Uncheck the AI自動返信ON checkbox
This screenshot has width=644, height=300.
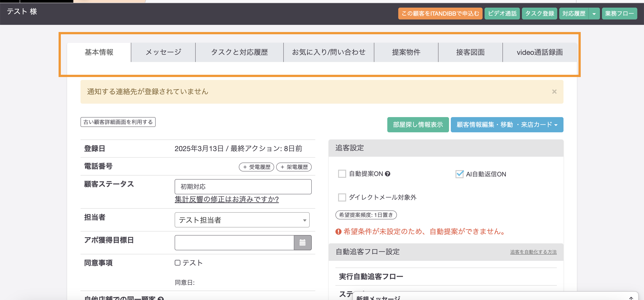click(459, 174)
